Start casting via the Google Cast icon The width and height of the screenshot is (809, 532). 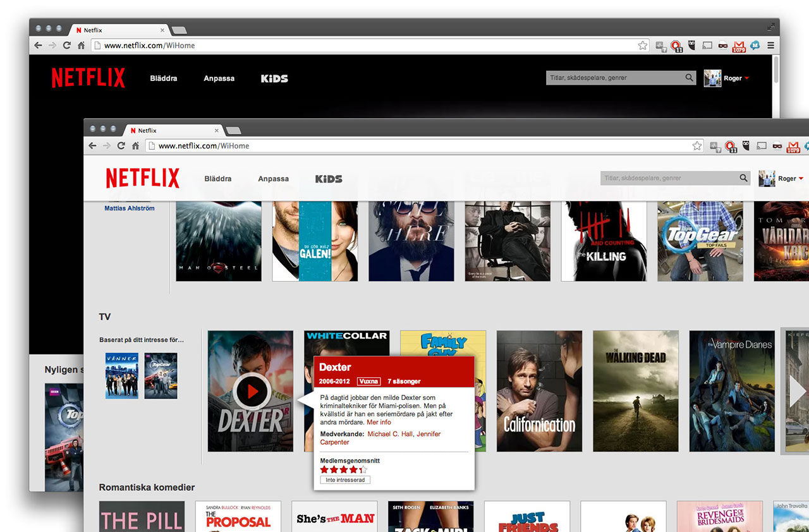[x=762, y=145]
